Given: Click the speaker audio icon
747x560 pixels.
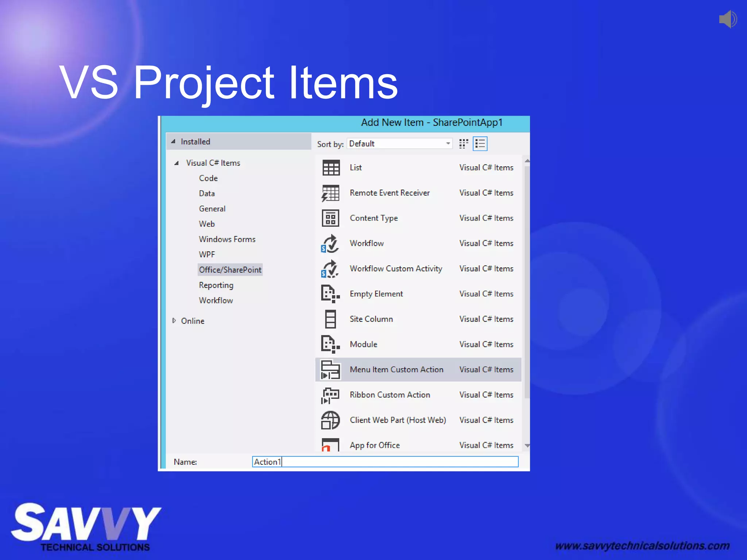Looking at the screenshot, I should point(728,19).
